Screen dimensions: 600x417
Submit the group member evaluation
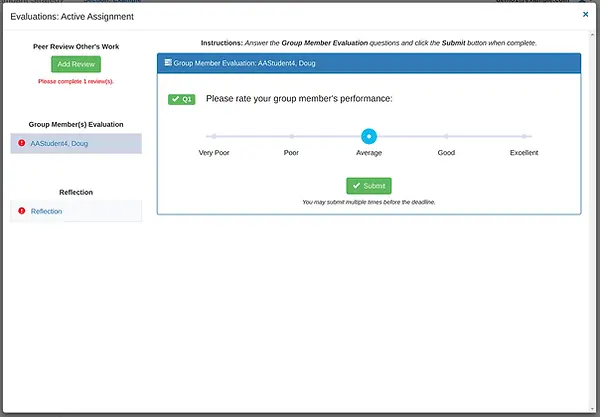(369, 186)
